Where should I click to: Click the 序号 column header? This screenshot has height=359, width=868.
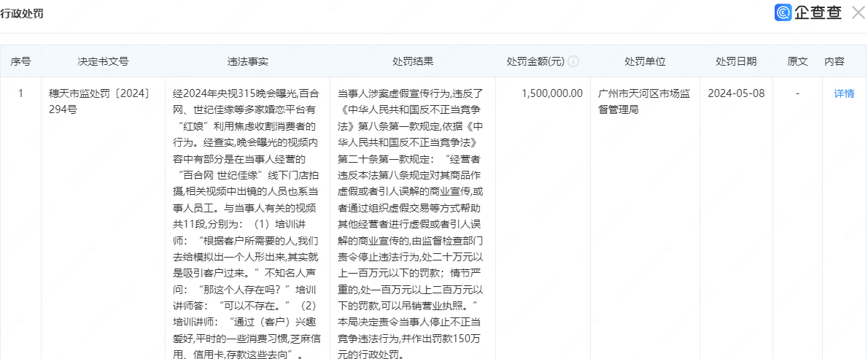tap(20, 61)
